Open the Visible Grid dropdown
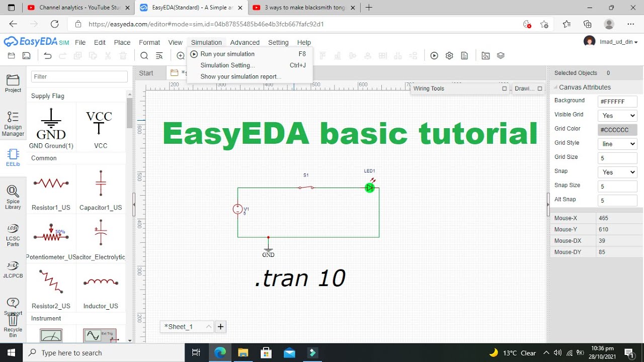 618,116
